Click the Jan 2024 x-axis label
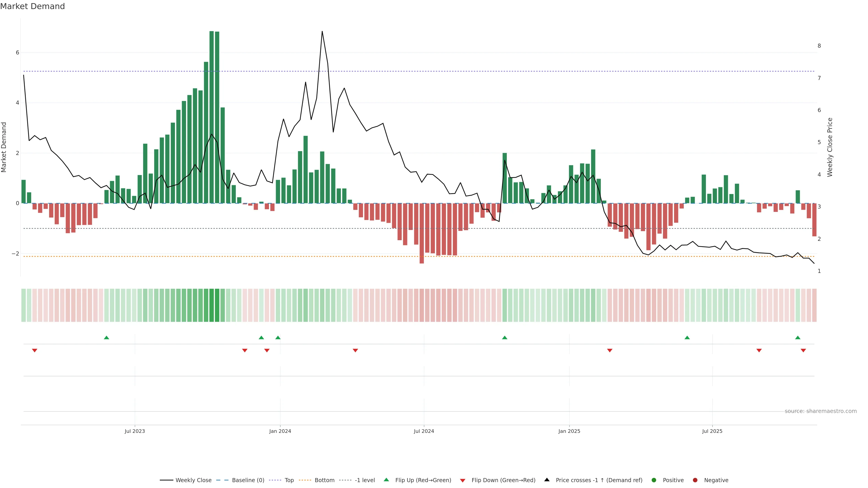The image size is (868, 488). click(x=280, y=431)
